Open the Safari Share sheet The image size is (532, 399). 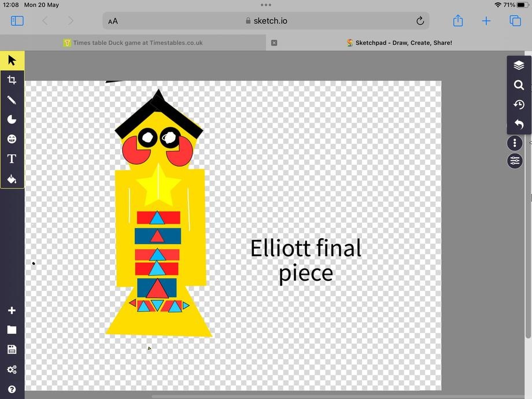pos(458,21)
